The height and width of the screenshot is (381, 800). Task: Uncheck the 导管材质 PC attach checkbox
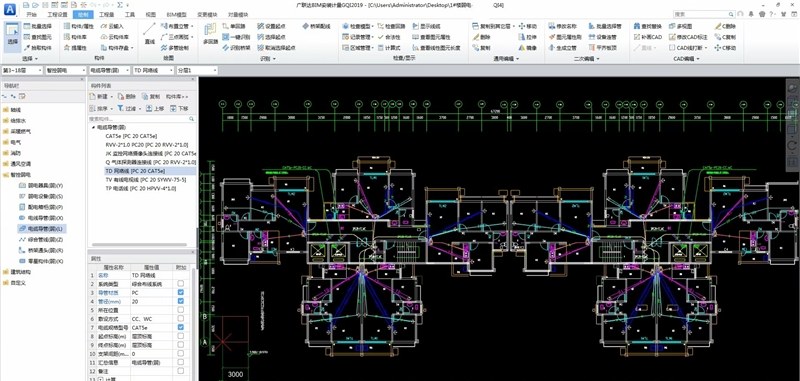coord(181,292)
